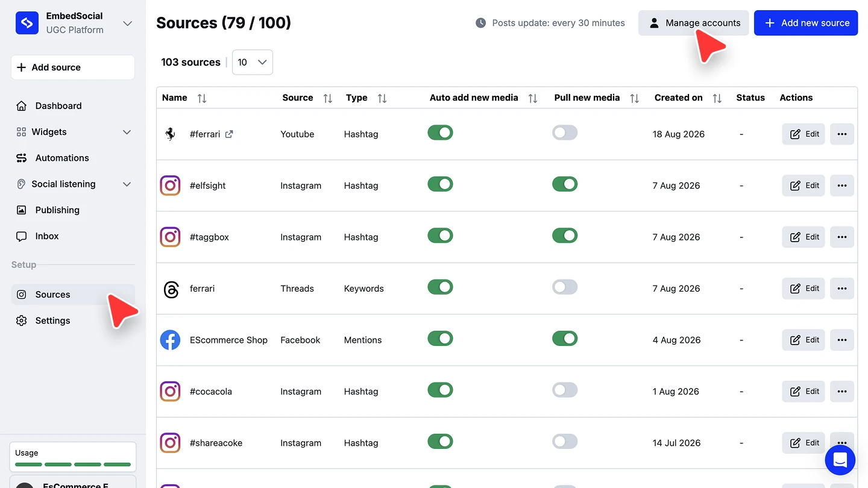868x488 pixels.
Task: Sort by Pull new media arrows
Action: click(635, 98)
